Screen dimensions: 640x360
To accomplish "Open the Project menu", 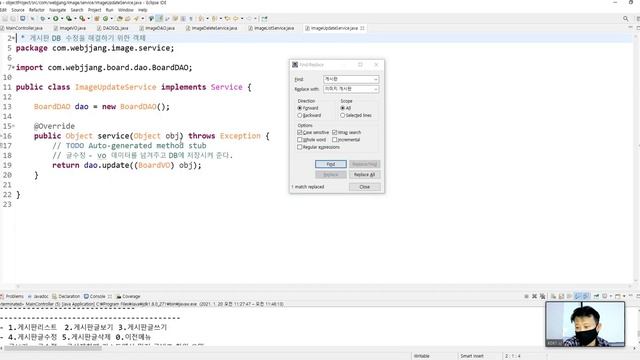I will click(94, 10).
